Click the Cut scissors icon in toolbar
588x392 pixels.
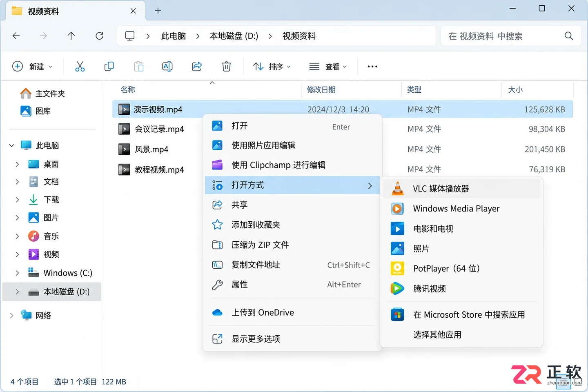pos(80,67)
